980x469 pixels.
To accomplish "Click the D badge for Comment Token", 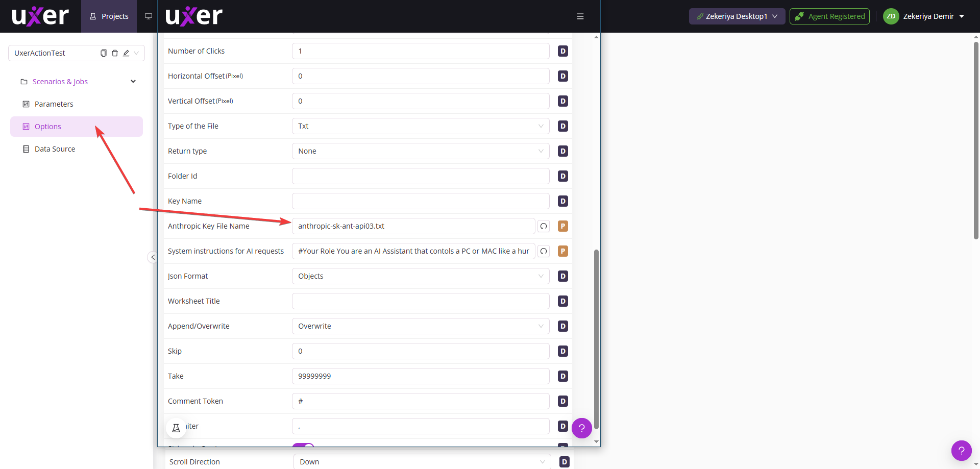I will click(x=563, y=401).
